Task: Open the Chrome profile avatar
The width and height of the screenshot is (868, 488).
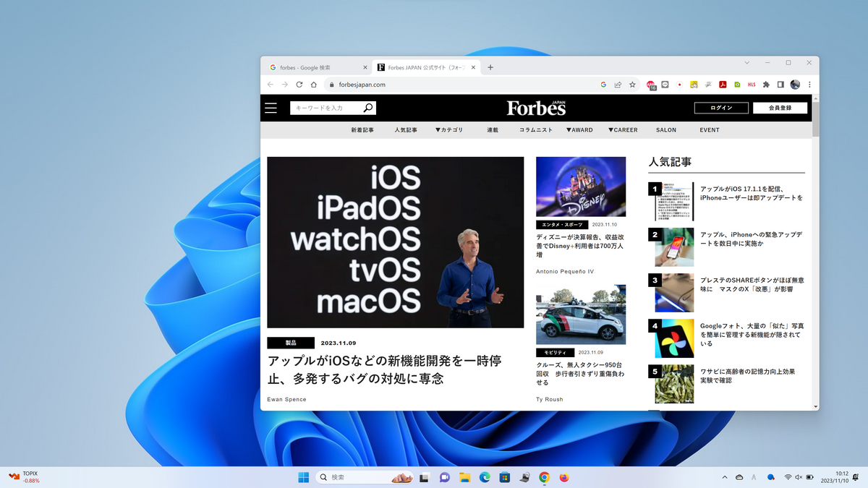Action: click(795, 85)
